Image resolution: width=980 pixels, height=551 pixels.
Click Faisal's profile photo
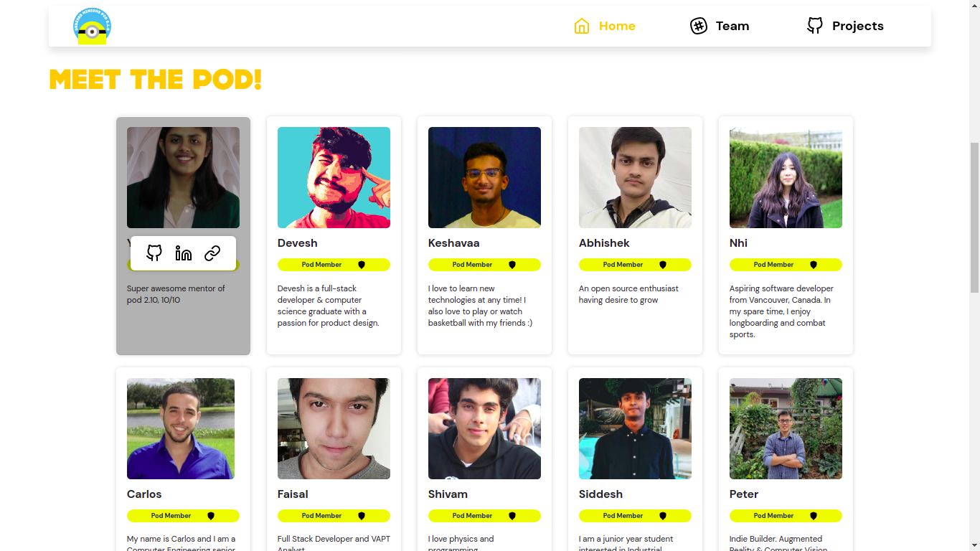(x=334, y=429)
